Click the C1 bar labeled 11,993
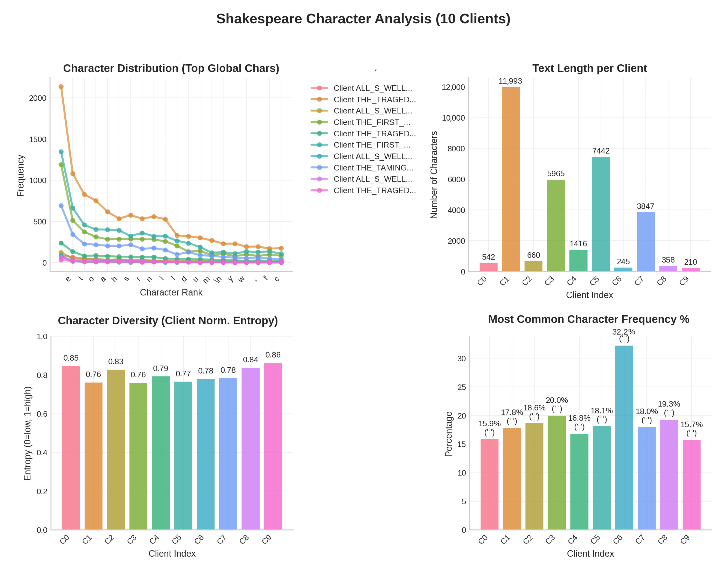The image size is (728, 568). [511, 179]
